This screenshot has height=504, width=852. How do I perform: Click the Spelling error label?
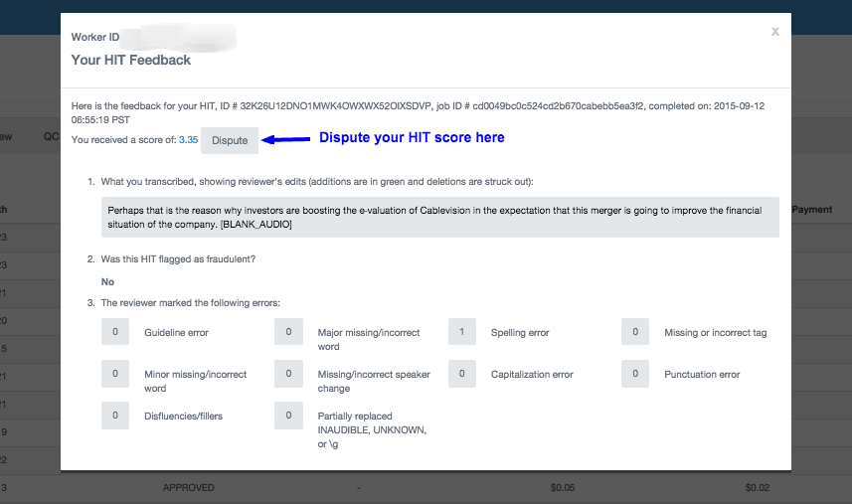(520, 333)
